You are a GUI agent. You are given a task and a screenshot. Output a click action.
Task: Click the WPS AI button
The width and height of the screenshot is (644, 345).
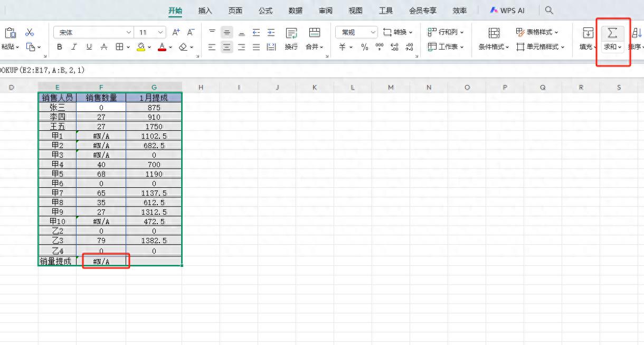tap(507, 11)
